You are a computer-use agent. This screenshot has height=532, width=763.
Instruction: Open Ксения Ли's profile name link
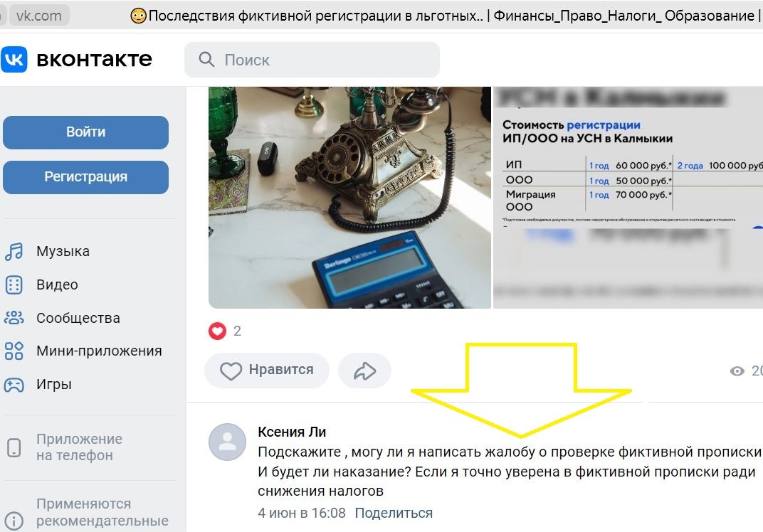point(292,432)
